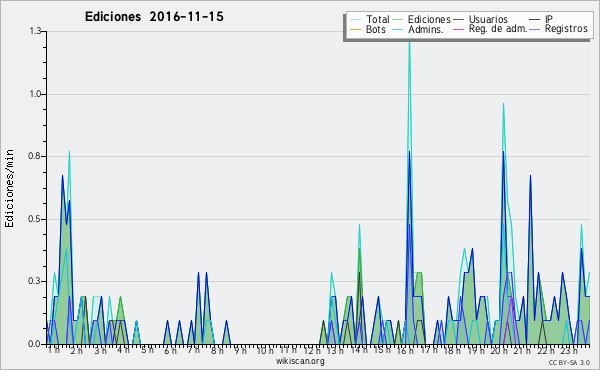Click the 1.3 y-axis value label
Viewport: 600px width, 370px height.
tap(35, 31)
